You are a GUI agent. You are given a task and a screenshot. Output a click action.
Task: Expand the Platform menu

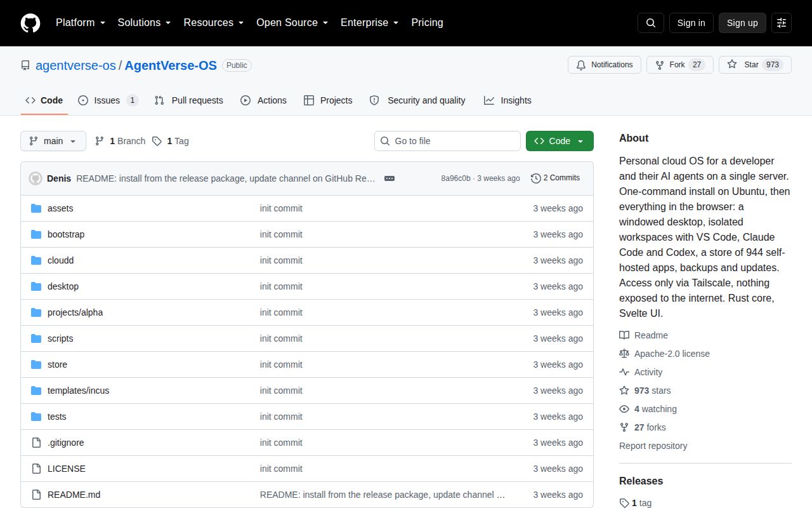pyautogui.click(x=79, y=23)
